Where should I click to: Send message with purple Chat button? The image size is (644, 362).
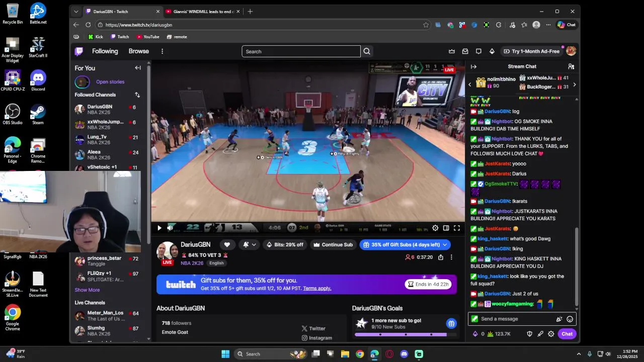pyautogui.click(x=567, y=334)
